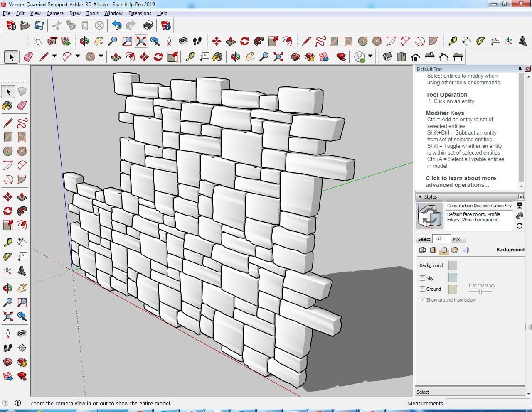The width and height of the screenshot is (532, 412).
Task: Click the Save file icon
Action: click(x=39, y=26)
